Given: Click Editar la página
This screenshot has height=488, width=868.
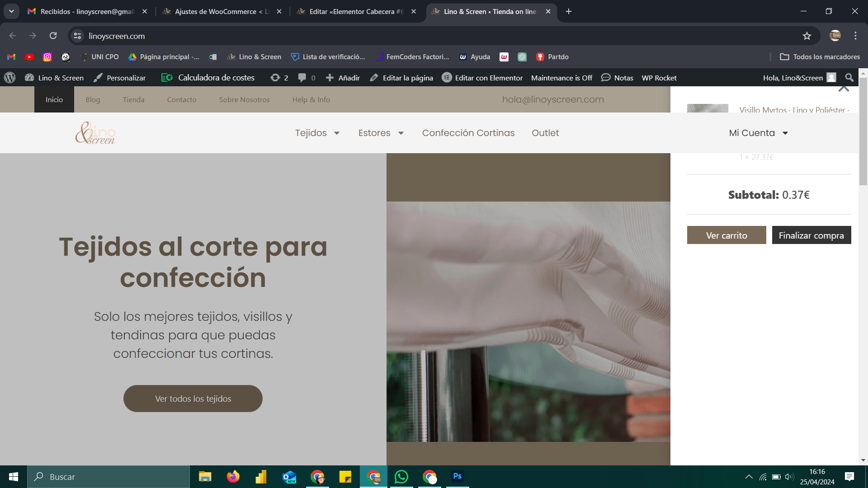Looking at the screenshot, I should pos(401,78).
